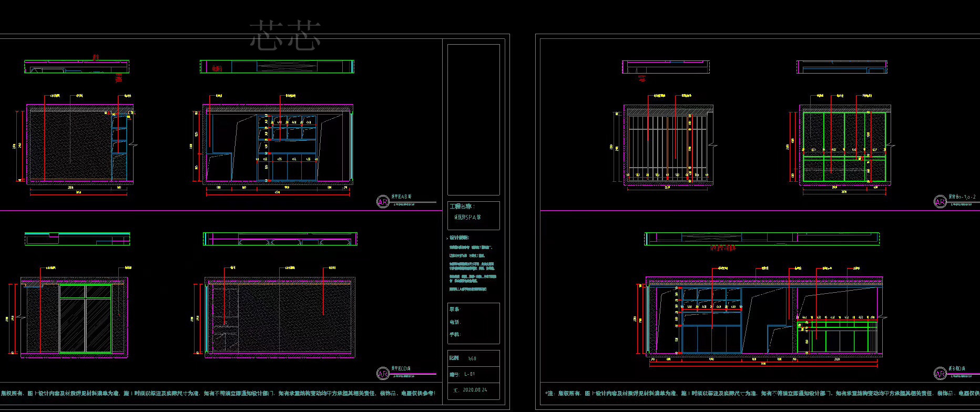Select the 手机 mobile field label
This screenshot has height=412, width=980.
tap(454, 334)
